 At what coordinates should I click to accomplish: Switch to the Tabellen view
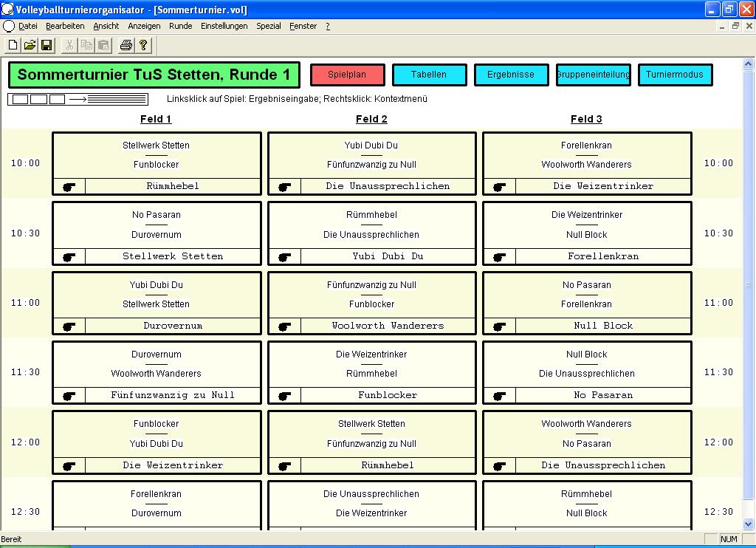pos(429,75)
